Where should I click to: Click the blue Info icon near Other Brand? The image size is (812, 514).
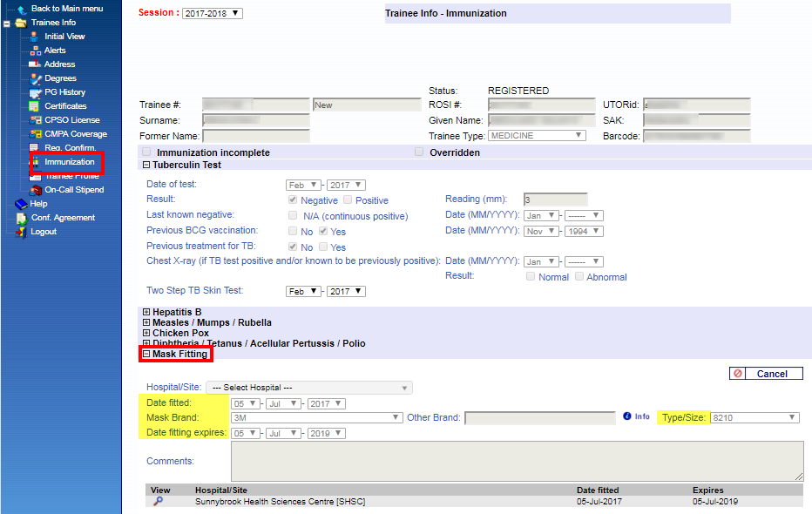click(x=626, y=417)
